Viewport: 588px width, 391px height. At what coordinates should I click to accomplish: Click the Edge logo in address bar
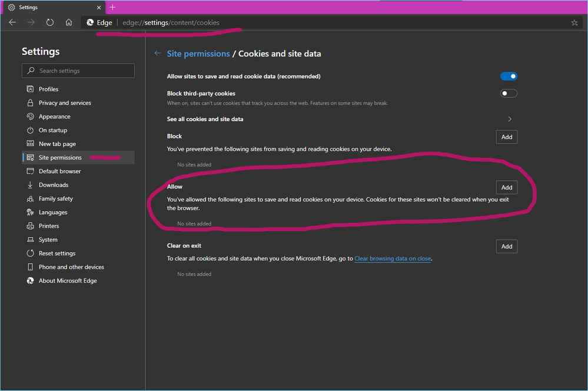[x=90, y=22]
